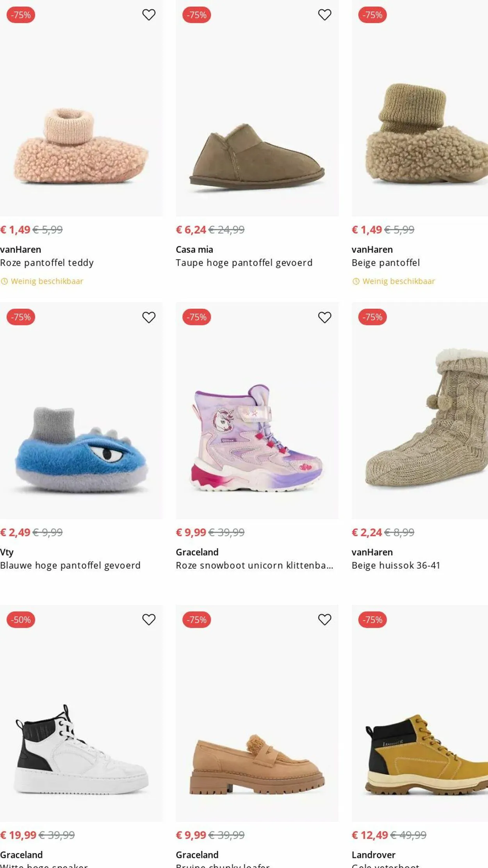
Task: Favorite the Roze pantoffel teddy heart icon
Action: (x=149, y=15)
